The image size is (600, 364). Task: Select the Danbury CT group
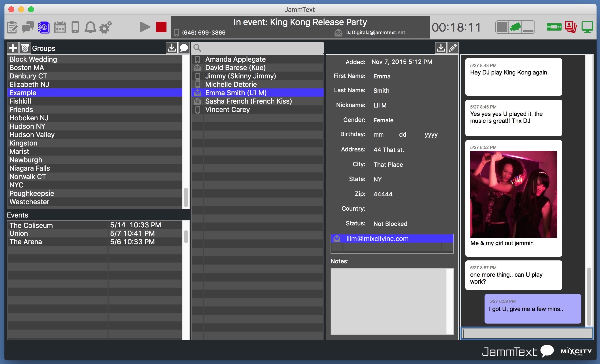click(x=95, y=76)
